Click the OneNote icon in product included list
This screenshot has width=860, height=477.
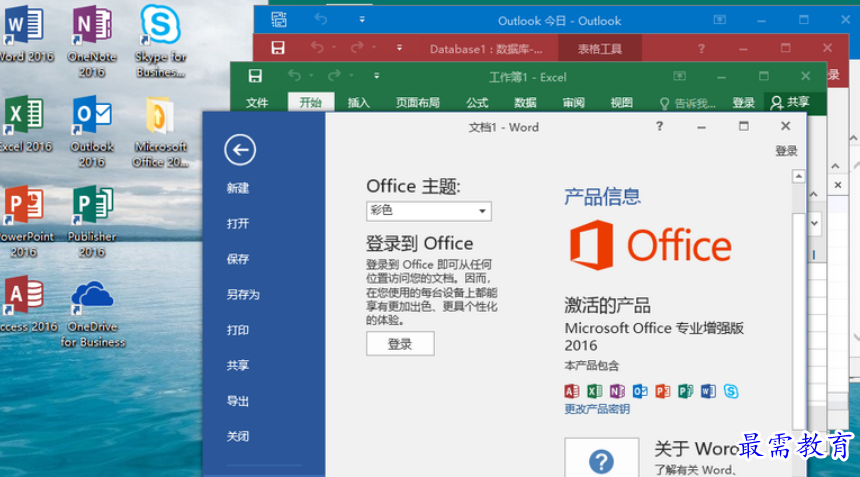617,391
